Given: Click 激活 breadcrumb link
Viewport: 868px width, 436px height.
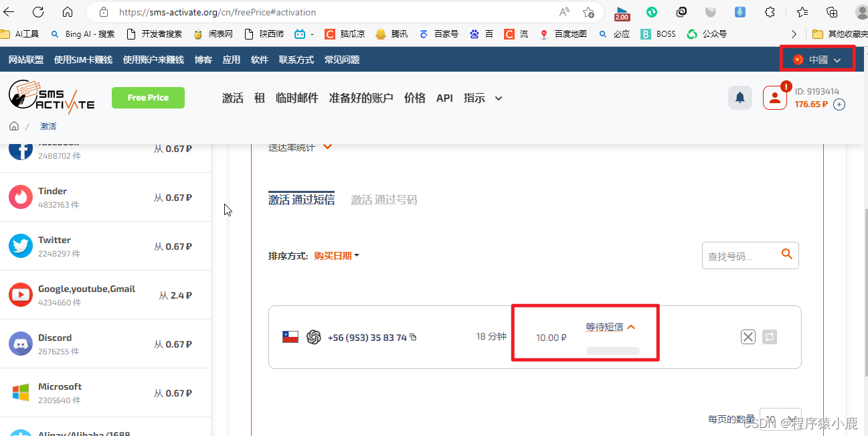Looking at the screenshot, I should [x=48, y=126].
